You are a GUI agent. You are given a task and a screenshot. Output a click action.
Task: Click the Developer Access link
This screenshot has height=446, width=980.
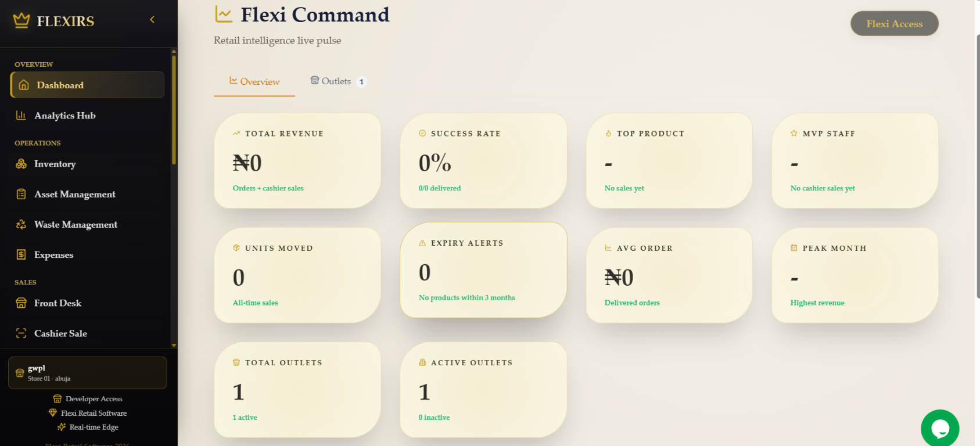click(x=88, y=399)
